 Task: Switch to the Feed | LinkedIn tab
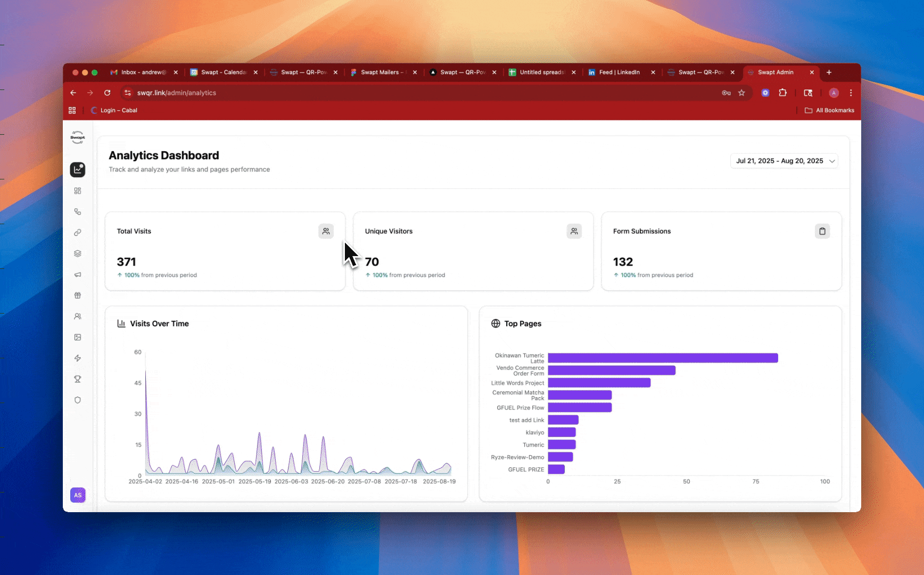619,72
